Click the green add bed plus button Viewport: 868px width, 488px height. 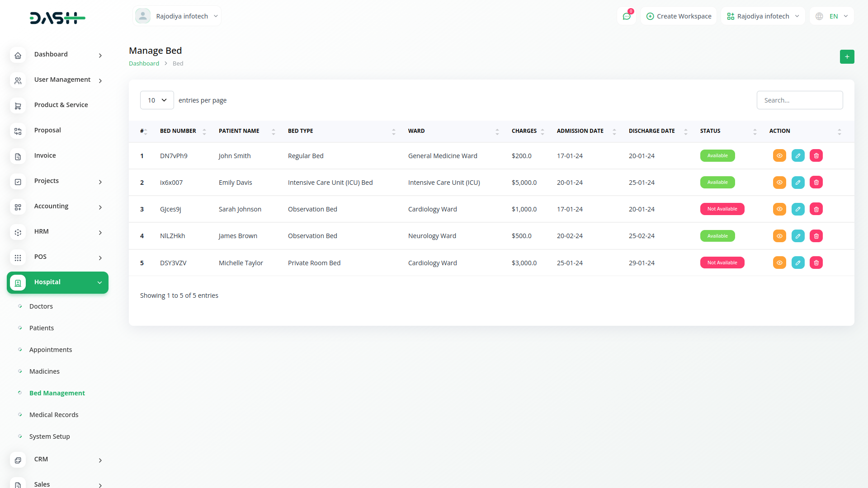(847, 56)
